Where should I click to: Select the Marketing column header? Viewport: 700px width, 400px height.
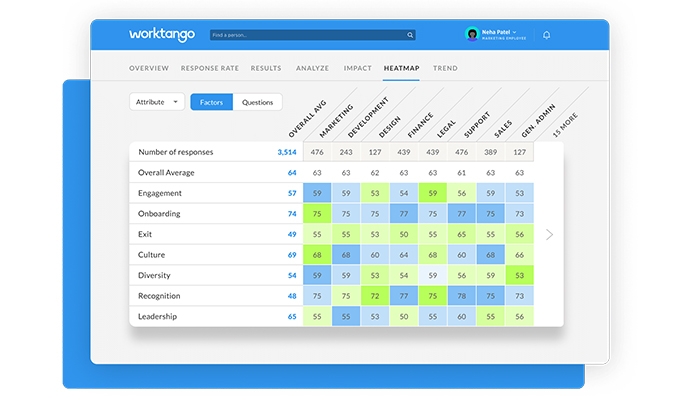[x=331, y=120]
